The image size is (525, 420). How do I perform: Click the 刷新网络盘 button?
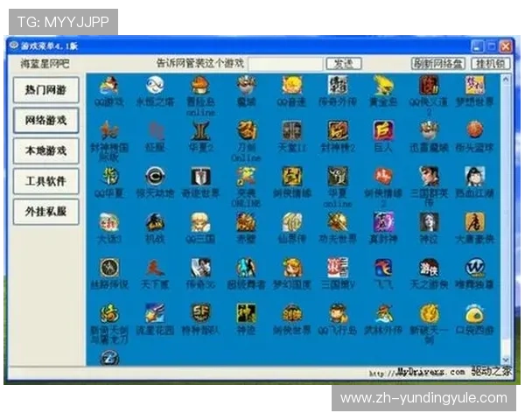[x=438, y=64]
